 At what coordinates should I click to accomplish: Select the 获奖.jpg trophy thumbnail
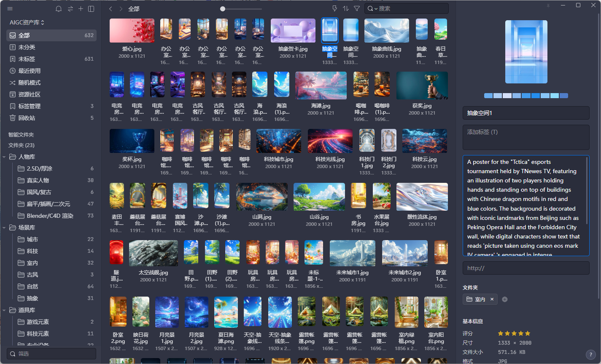(x=422, y=86)
